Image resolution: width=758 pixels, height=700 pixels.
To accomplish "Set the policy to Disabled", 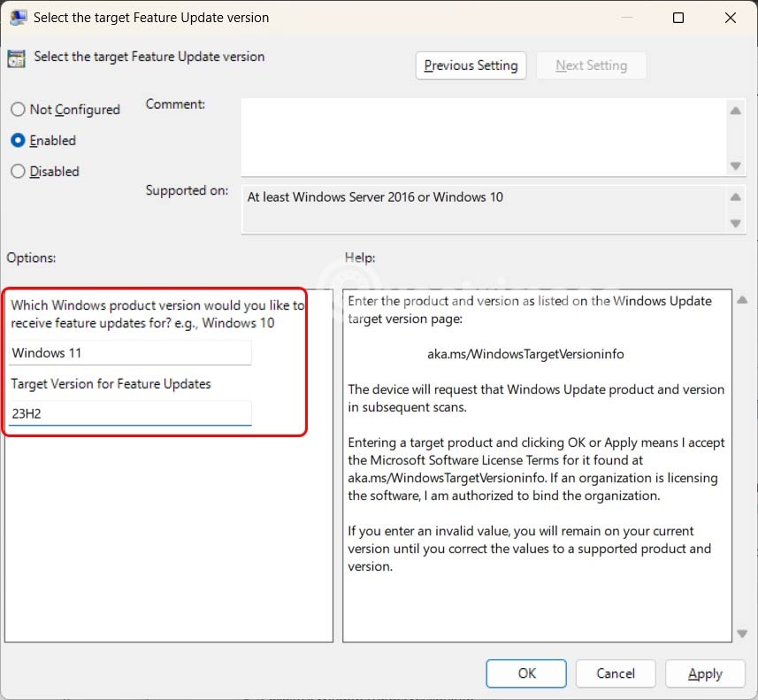I will pyautogui.click(x=18, y=172).
